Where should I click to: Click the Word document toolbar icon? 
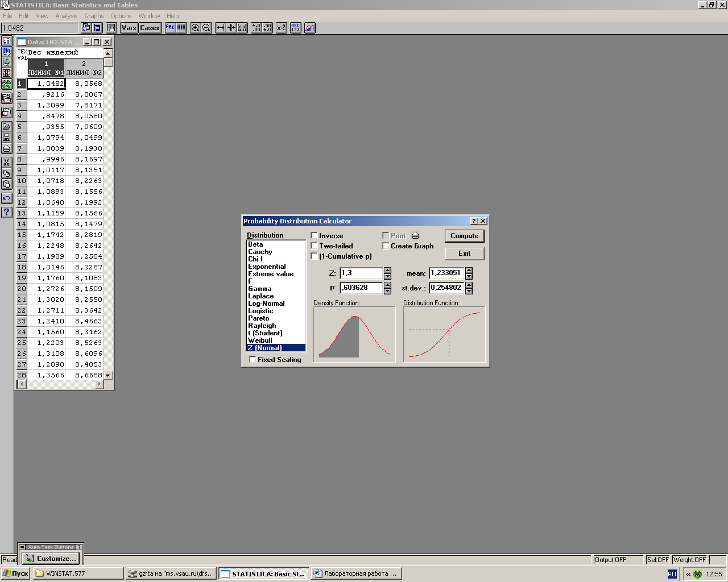pyautogui.click(x=97, y=27)
